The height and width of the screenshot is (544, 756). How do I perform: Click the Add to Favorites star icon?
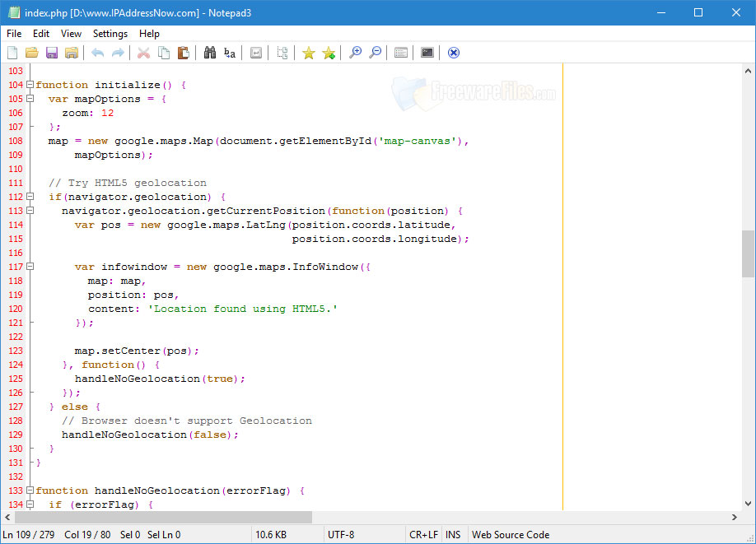(x=329, y=53)
